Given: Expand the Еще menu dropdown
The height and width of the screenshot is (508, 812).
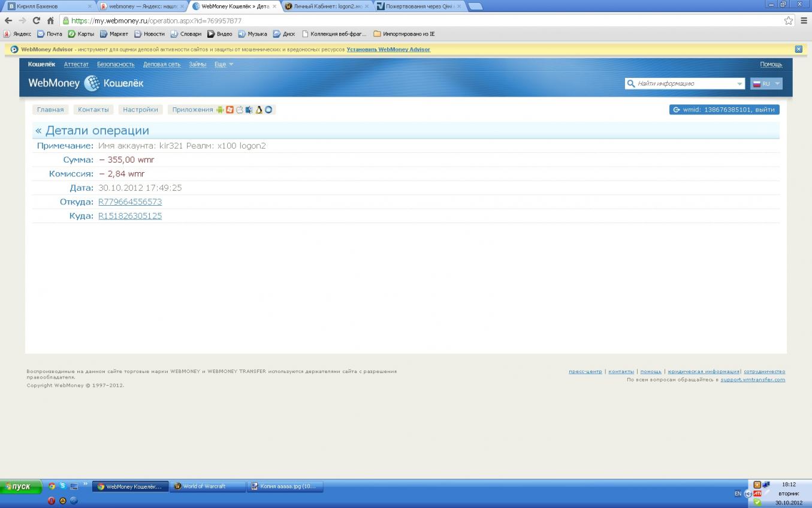Looking at the screenshot, I should [x=224, y=64].
